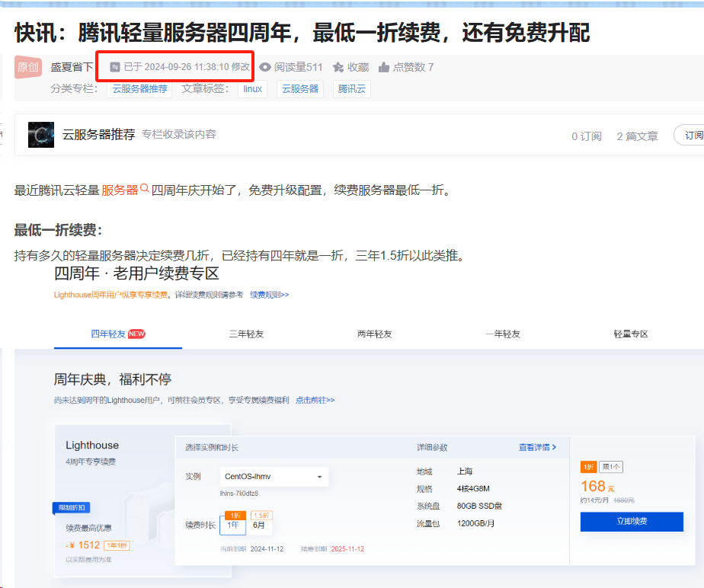Switch to the 两年轻友 tab

374,334
